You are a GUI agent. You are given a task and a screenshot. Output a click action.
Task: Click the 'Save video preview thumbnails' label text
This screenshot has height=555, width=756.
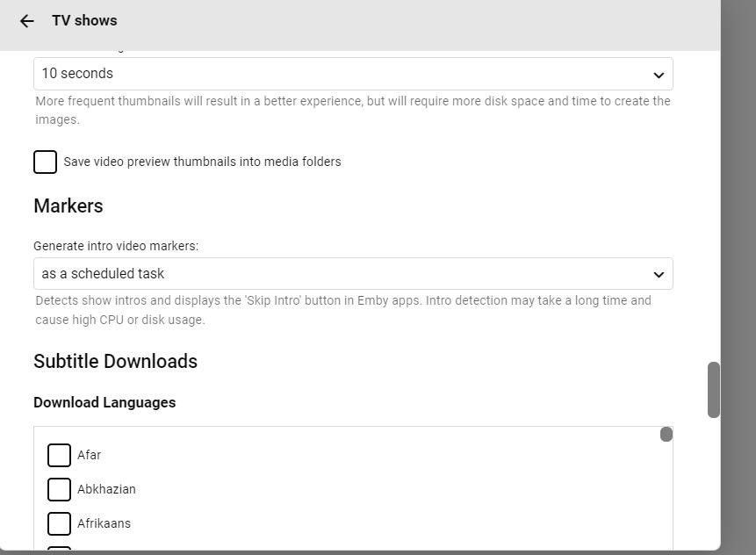click(x=202, y=162)
